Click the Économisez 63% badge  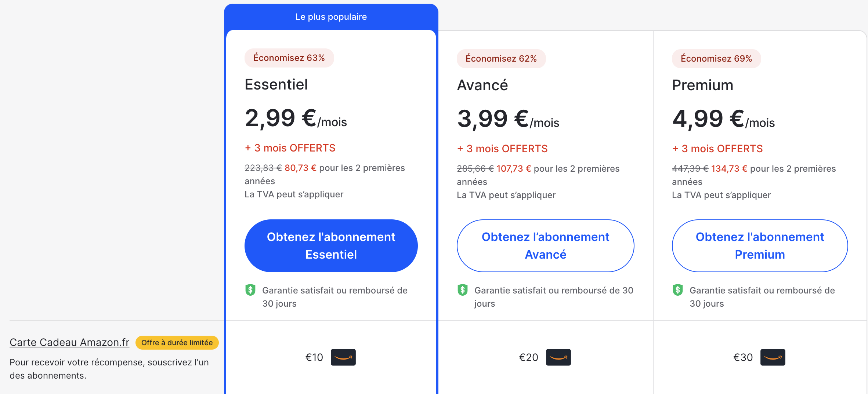(x=289, y=58)
